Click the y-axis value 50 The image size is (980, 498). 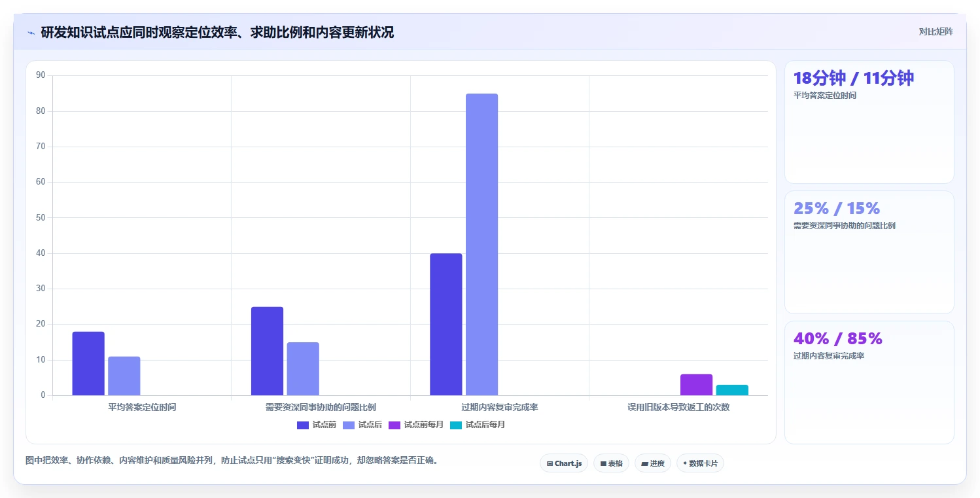coord(41,217)
